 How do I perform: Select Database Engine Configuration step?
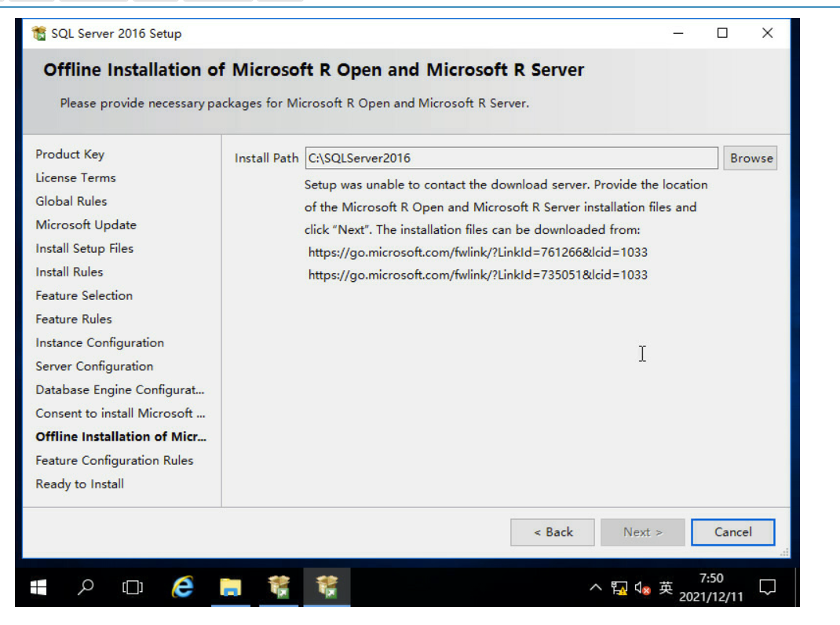(x=120, y=389)
